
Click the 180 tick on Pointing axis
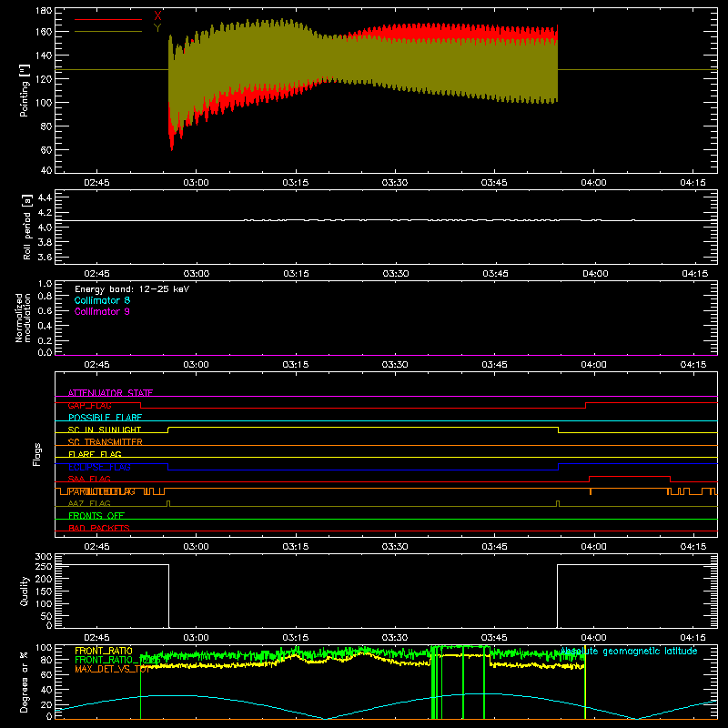click(x=44, y=10)
